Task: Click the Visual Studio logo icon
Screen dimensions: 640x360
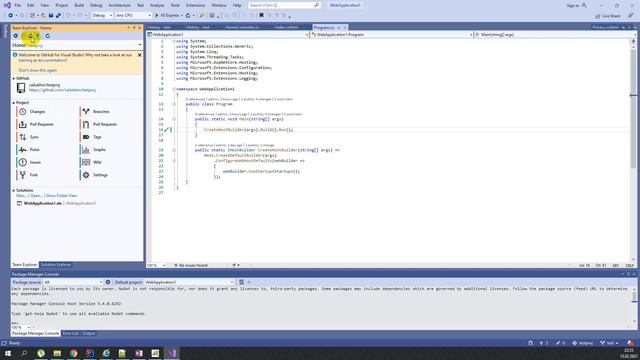Action: tap(7, 5)
